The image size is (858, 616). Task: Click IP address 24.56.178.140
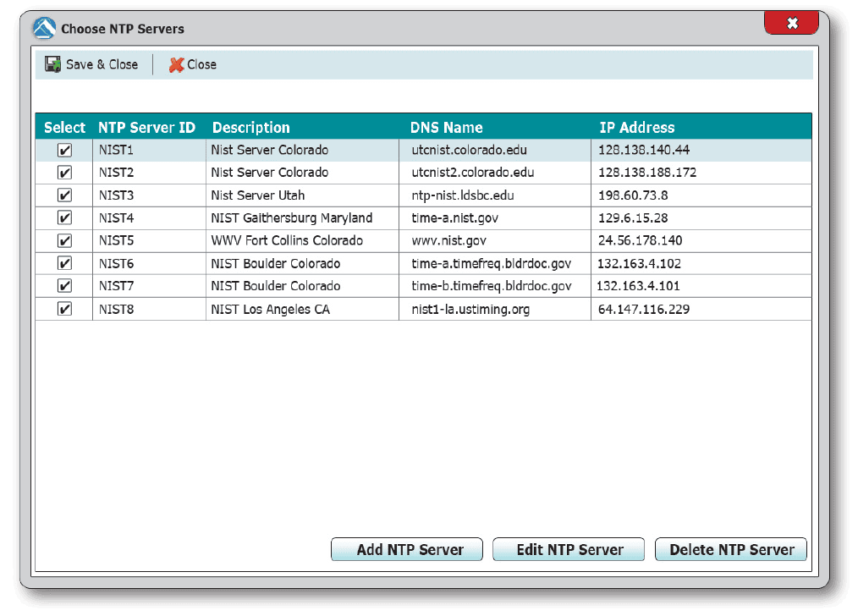pos(640,240)
